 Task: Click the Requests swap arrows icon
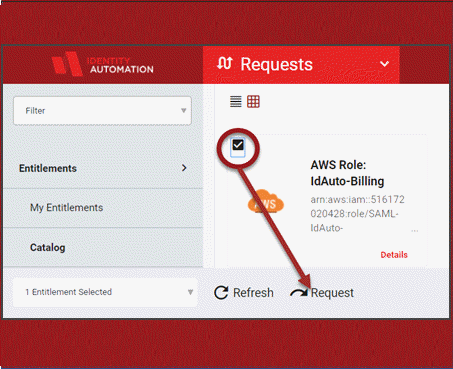(225, 63)
